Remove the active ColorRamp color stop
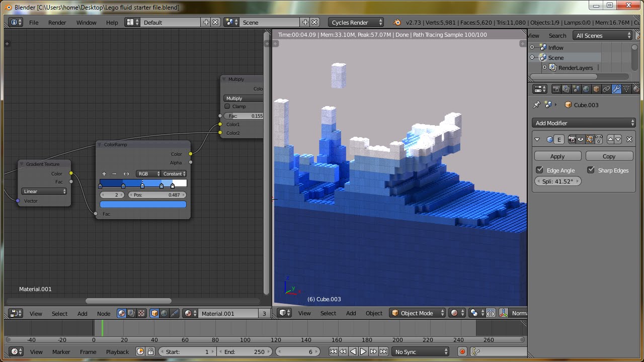This screenshot has width=644, height=362. click(114, 173)
